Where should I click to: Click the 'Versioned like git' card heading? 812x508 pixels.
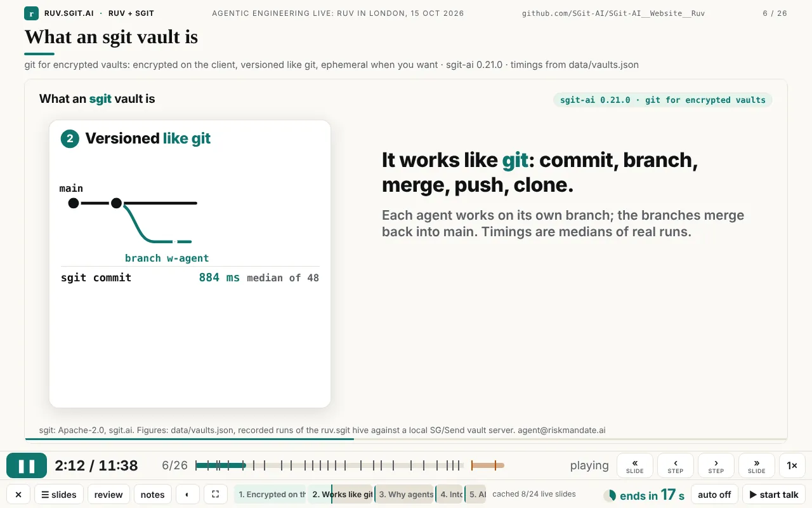pos(148,138)
